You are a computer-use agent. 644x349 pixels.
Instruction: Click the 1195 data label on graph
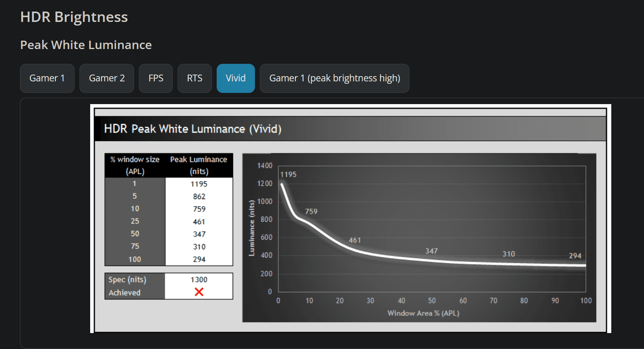(288, 174)
